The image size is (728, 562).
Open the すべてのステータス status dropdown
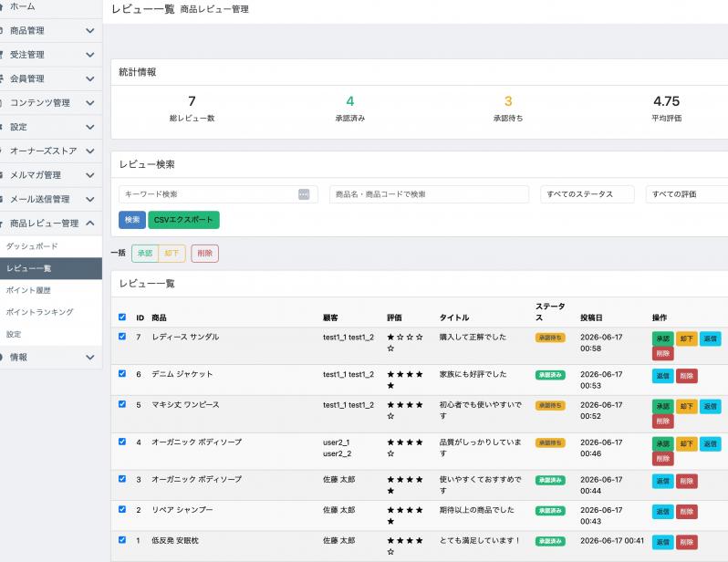[588, 194]
